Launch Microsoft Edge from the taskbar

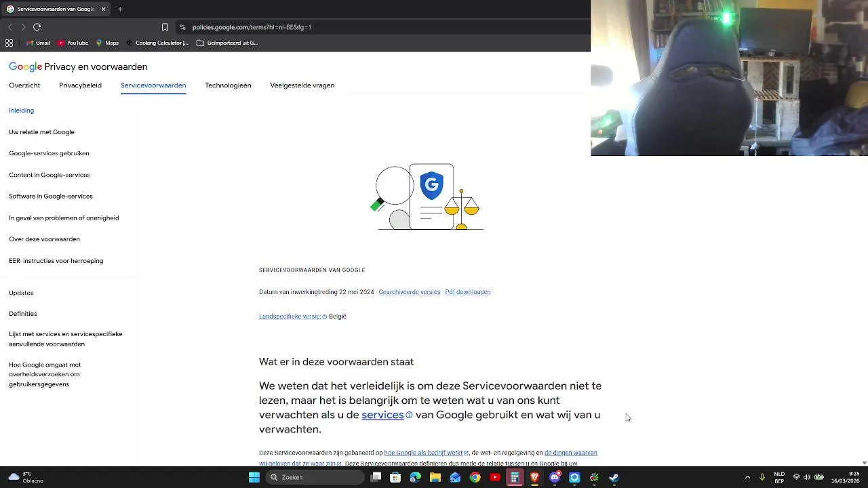pyautogui.click(x=415, y=477)
